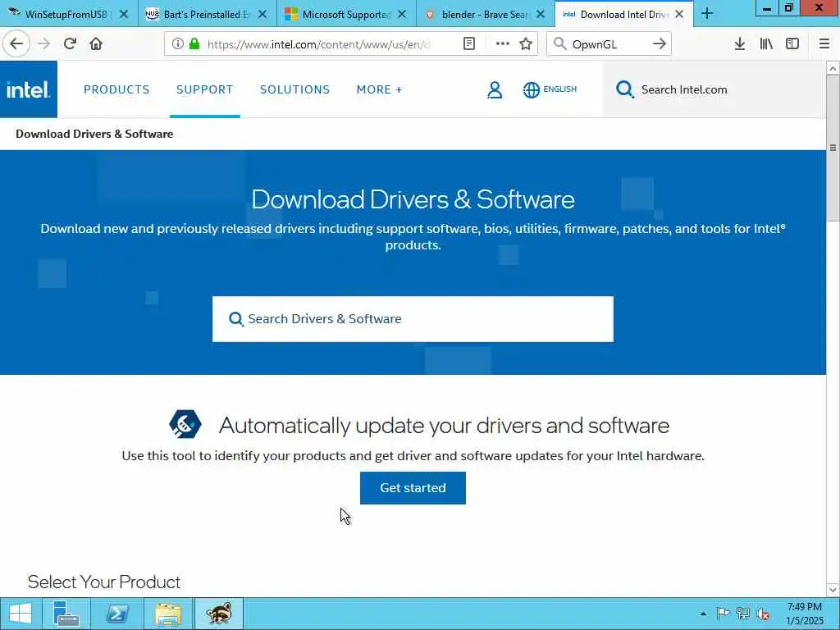Close the blender - Brave Search tab

click(541, 15)
